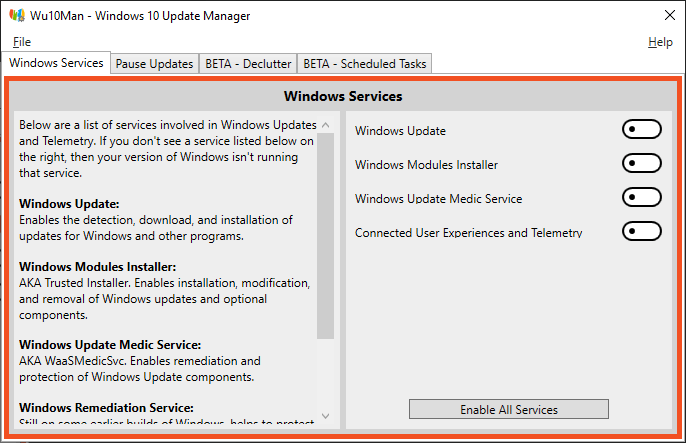Screen dimensions: 686x443
Task: Click the 'AKA Trusted Installer' description text
Action: point(164,299)
